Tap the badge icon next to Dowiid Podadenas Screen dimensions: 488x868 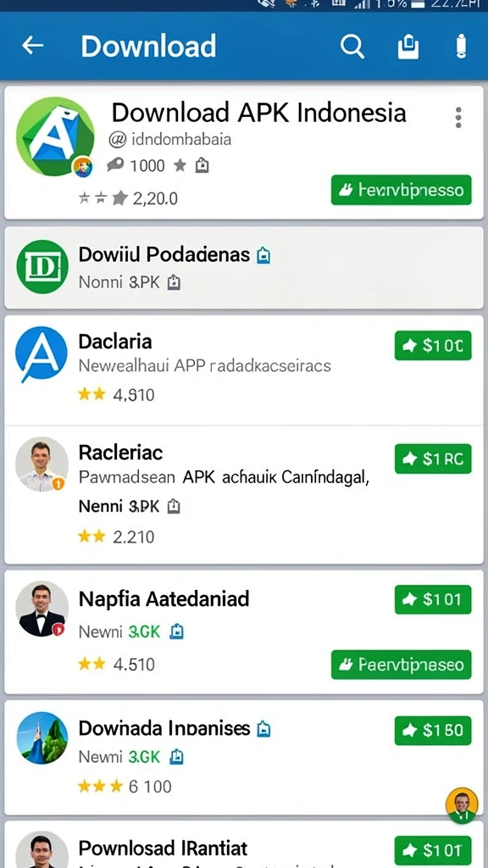click(x=264, y=255)
